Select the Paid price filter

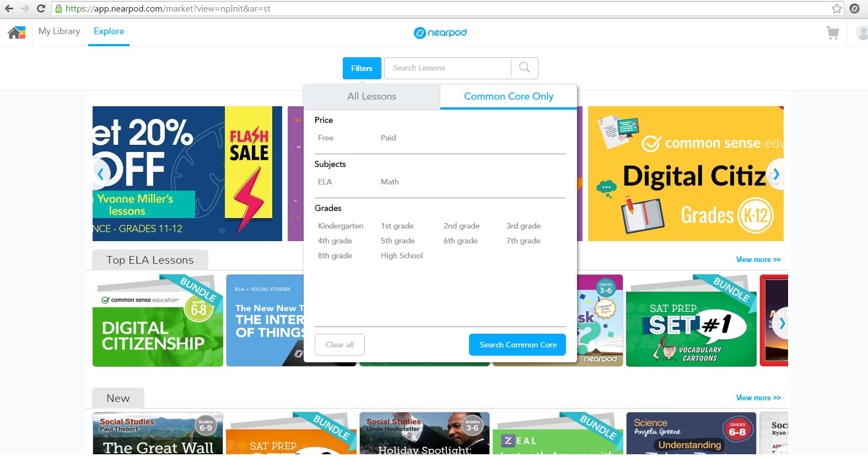pyautogui.click(x=388, y=138)
